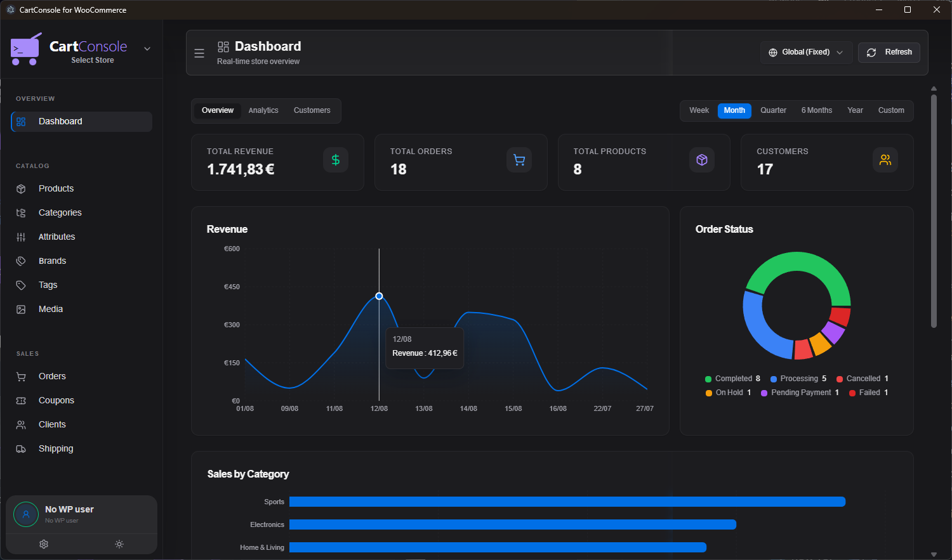952x560 pixels.
Task: Click the Categories tree icon in the sidebar
Action: pos(21,213)
